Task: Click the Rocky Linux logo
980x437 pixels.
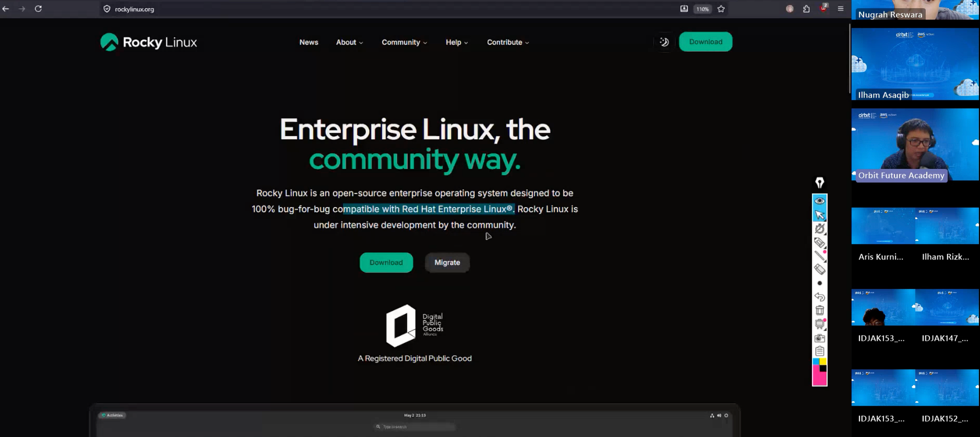Action: click(x=149, y=42)
